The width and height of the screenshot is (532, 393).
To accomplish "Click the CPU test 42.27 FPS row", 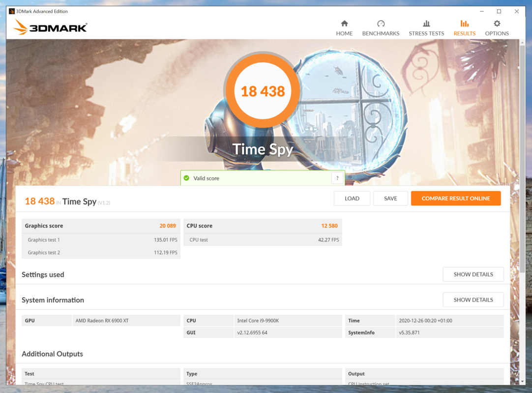I will pos(263,240).
